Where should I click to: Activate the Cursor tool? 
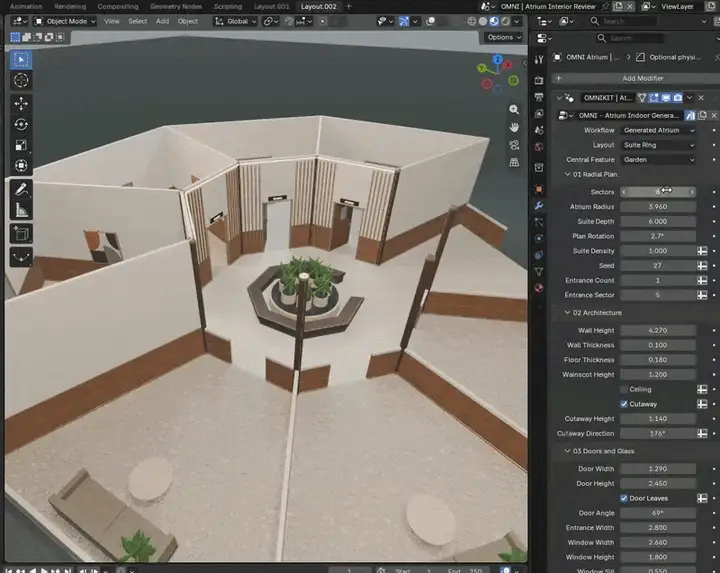(21, 80)
